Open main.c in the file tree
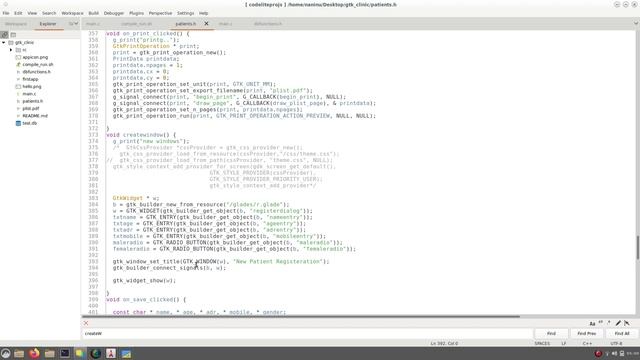The width and height of the screenshot is (640, 360). coord(29,94)
